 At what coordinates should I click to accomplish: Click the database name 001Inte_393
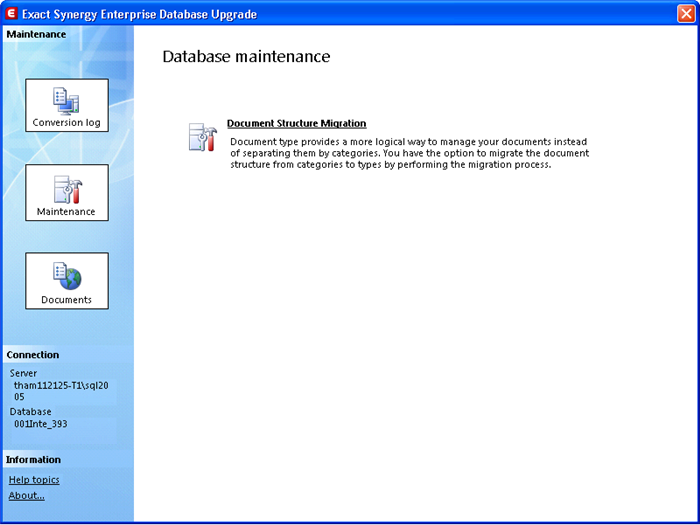tap(41, 424)
